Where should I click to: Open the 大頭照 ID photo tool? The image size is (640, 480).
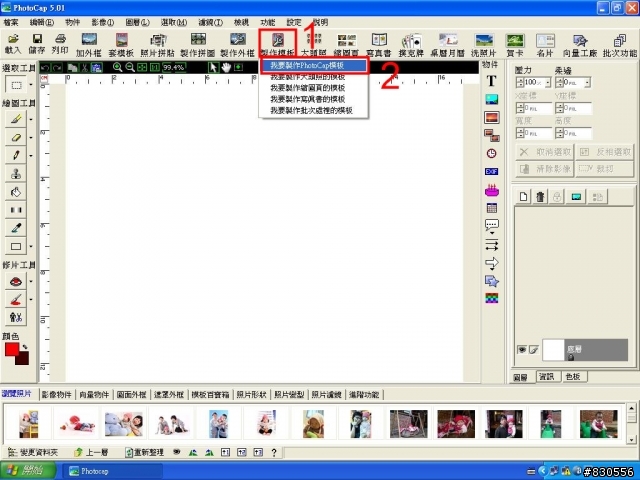pos(313,44)
